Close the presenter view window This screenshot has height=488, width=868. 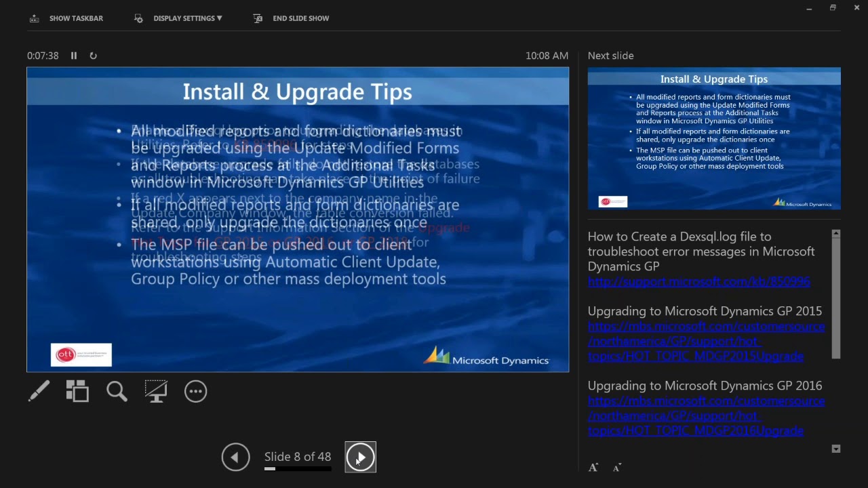(856, 7)
